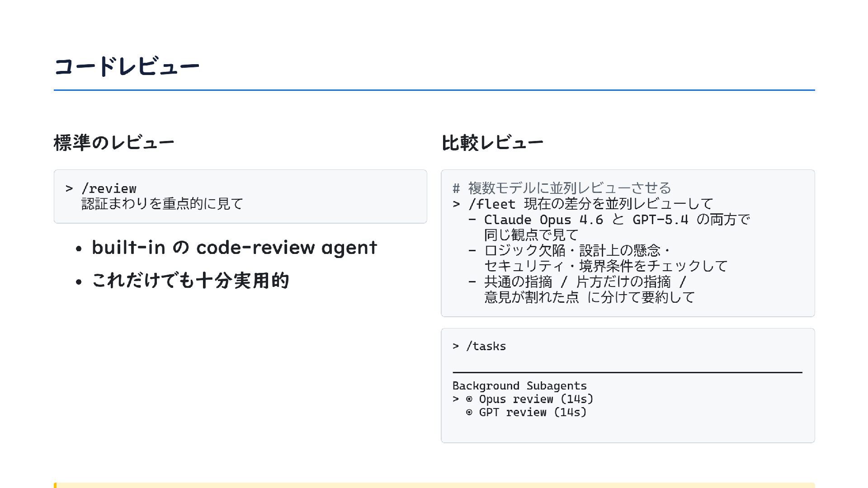Click the /tasks command text
Image resolution: width=868 pixels, height=488 pixels.
[x=486, y=346]
